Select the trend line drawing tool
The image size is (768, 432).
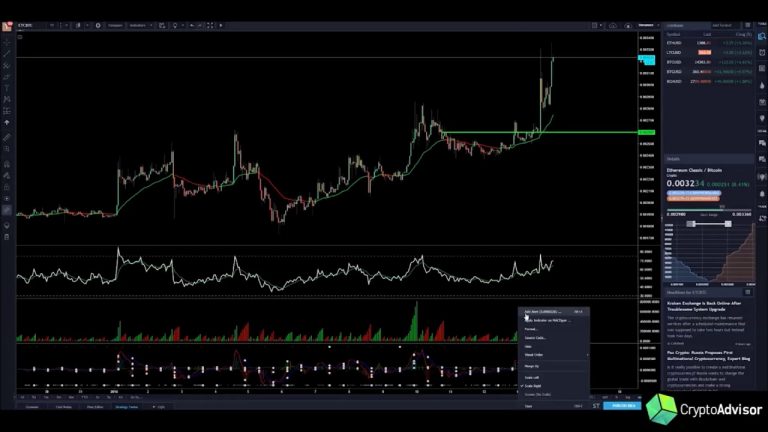[7, 54]
